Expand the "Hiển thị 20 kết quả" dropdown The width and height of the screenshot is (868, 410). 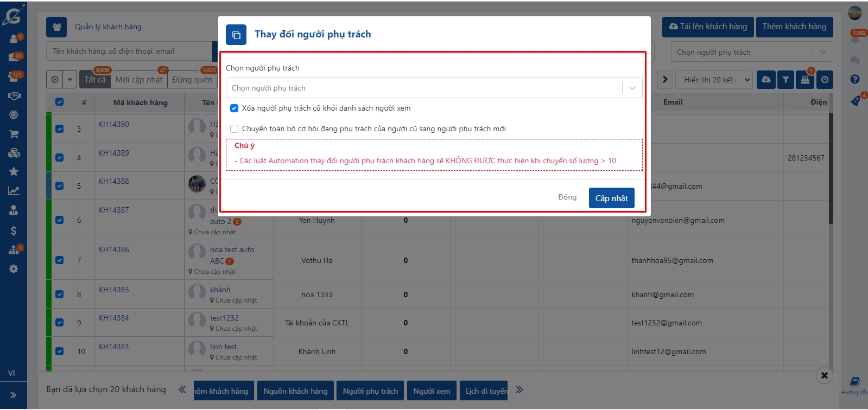pyautogui.click(x=715, y=80)
